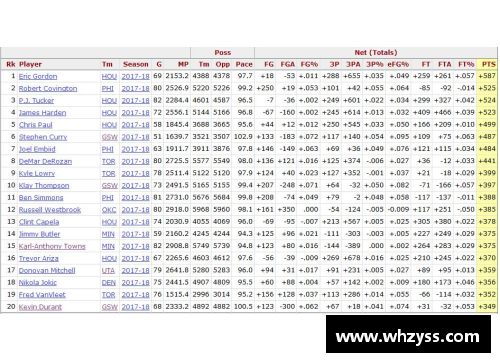
Task: Open Fred VanVleet's 2017-18 season link
Action: pos(135,295)
